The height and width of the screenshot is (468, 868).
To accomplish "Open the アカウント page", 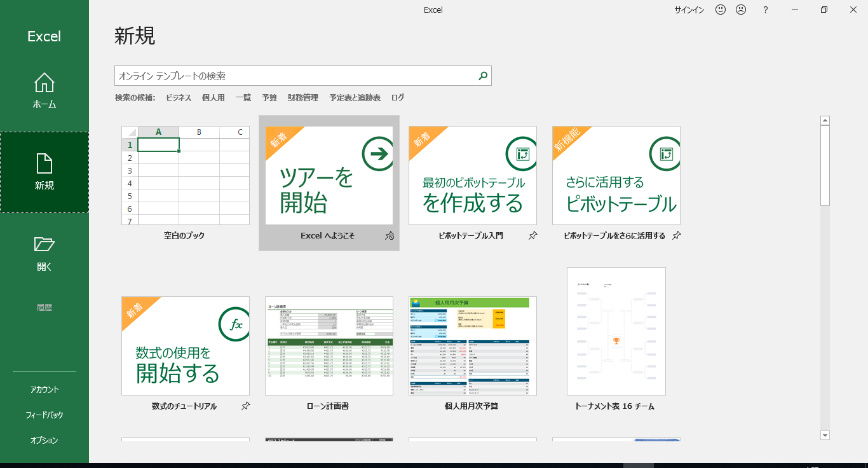I will [x=44, y=389].
